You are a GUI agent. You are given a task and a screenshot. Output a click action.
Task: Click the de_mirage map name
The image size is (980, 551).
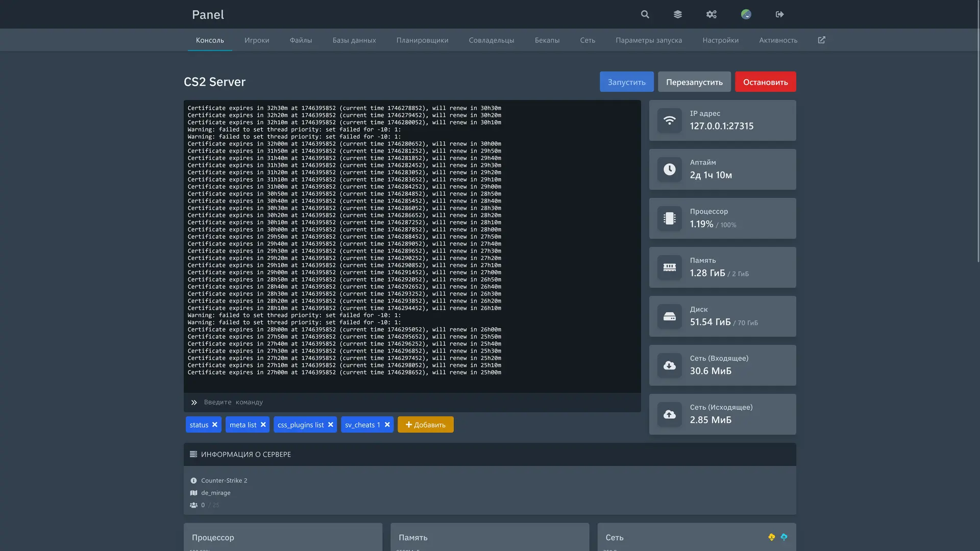pyautogui.click(x=215, y=493)
